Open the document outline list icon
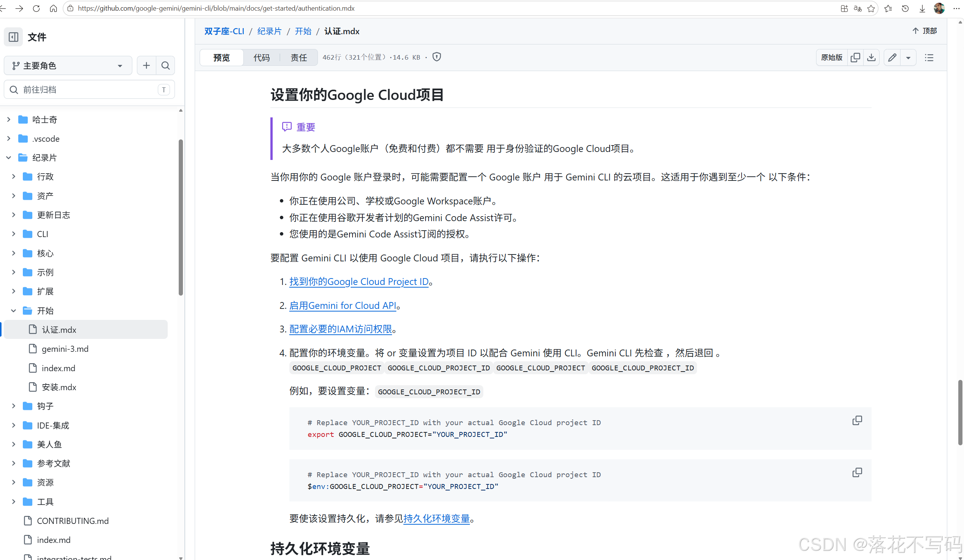This screenshot has height=560, width=964. pos(929,57)
